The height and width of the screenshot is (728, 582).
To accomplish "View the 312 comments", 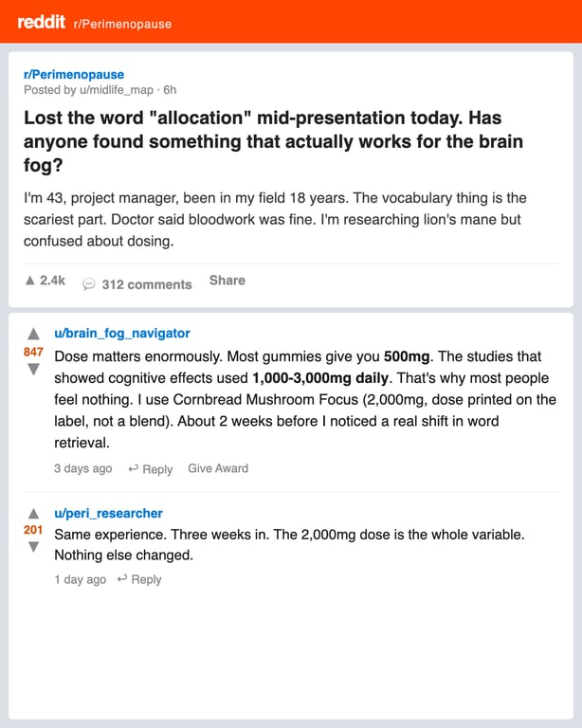I will (x=147, y=284).
